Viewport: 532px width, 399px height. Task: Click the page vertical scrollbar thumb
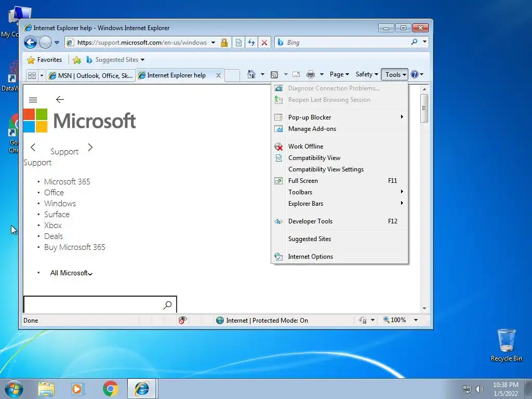coord(424,108)
